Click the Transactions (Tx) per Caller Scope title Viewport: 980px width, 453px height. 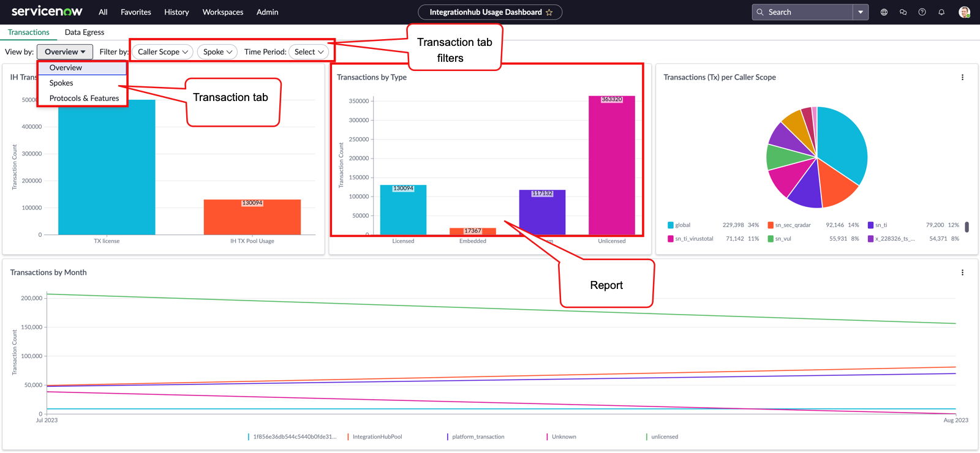click(720, 77)
